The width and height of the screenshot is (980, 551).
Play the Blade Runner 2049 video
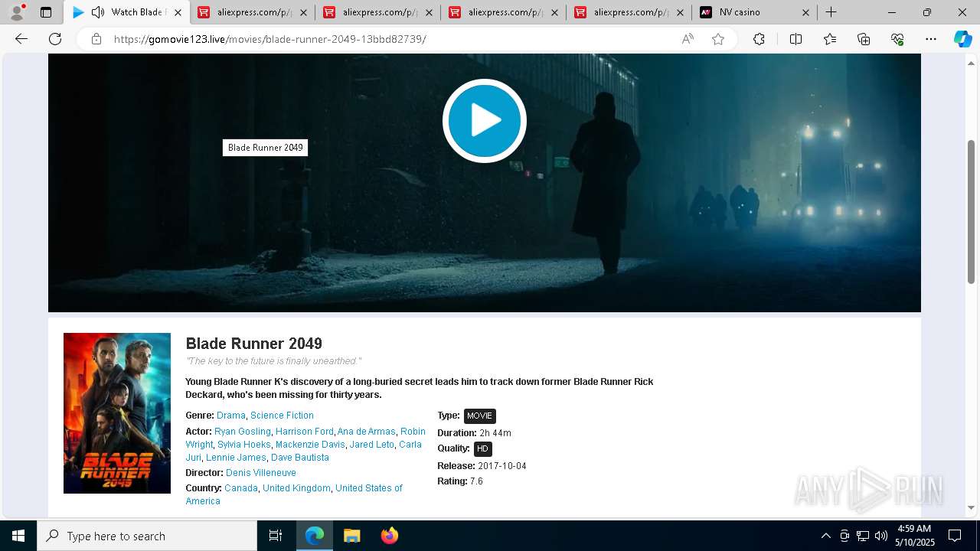(x=484, y=120)
